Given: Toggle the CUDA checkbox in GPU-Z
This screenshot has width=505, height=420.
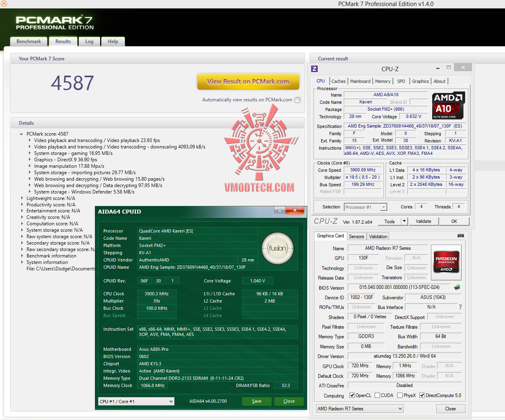Looking at the screenshot, I should (x=377, y=395).
